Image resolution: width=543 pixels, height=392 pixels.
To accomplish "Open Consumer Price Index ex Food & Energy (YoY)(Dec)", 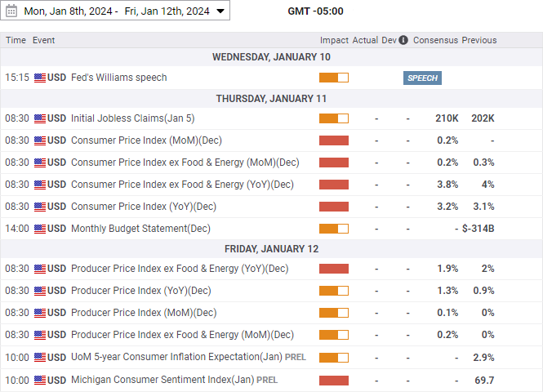I will click(x=182, y=185).
